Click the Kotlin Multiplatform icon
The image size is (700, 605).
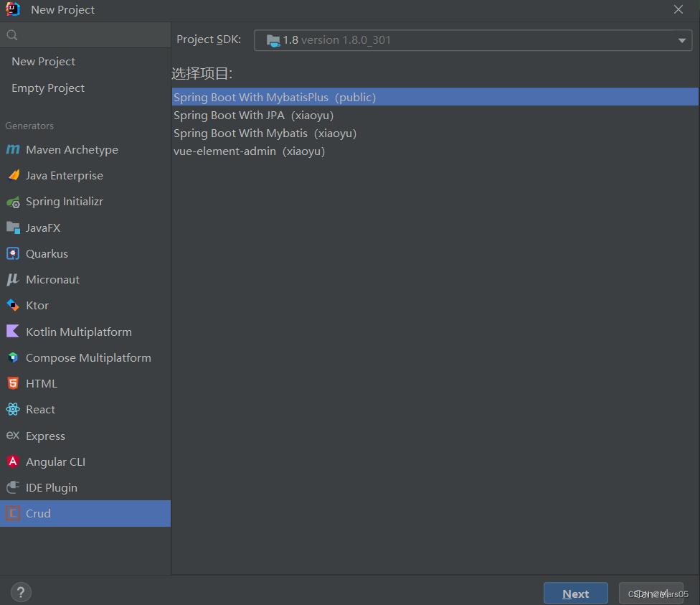[13, 331]
